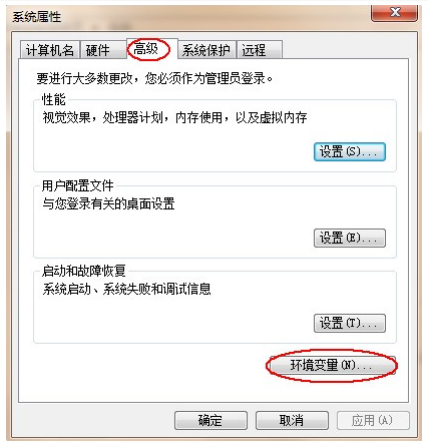Click the 系统启动、系统失败和调试信息 description
The width and height of the screenshot is (428, 443).
pyautogui.click(x=127, y=289)
